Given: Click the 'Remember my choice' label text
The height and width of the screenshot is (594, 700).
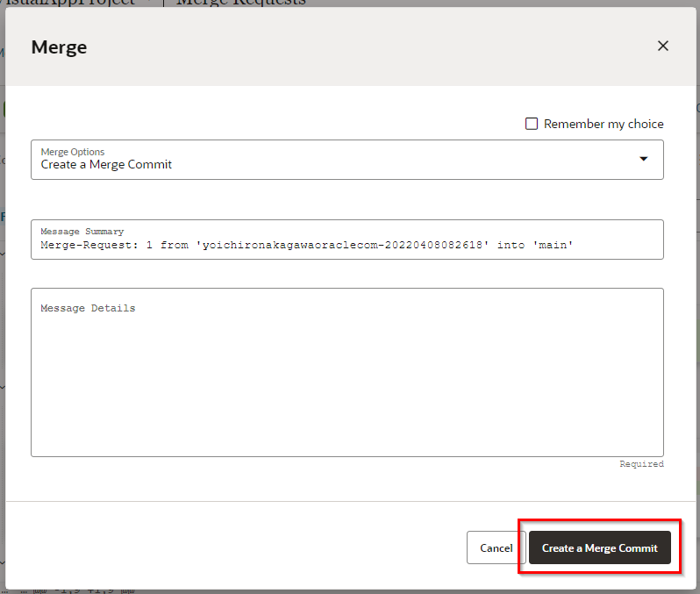Looking at the screenshot, I should click(604, 124).
